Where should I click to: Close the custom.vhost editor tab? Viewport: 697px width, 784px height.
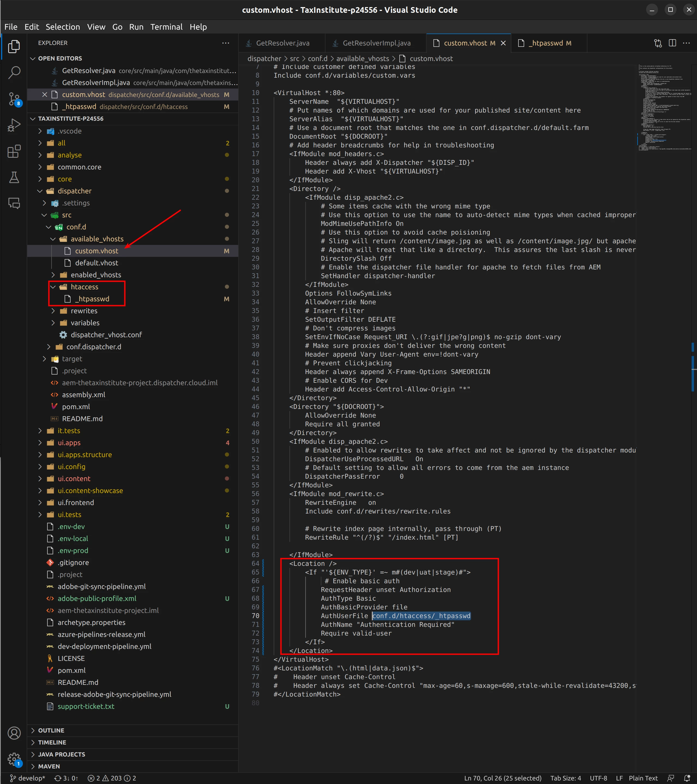pos(503,43)
